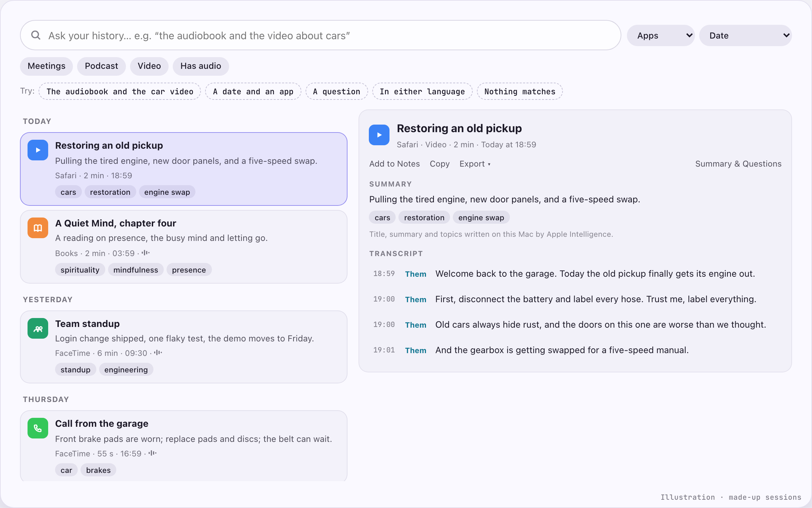Click the 'brakes' tag
The image size is (812, 508).
(98, 470)
